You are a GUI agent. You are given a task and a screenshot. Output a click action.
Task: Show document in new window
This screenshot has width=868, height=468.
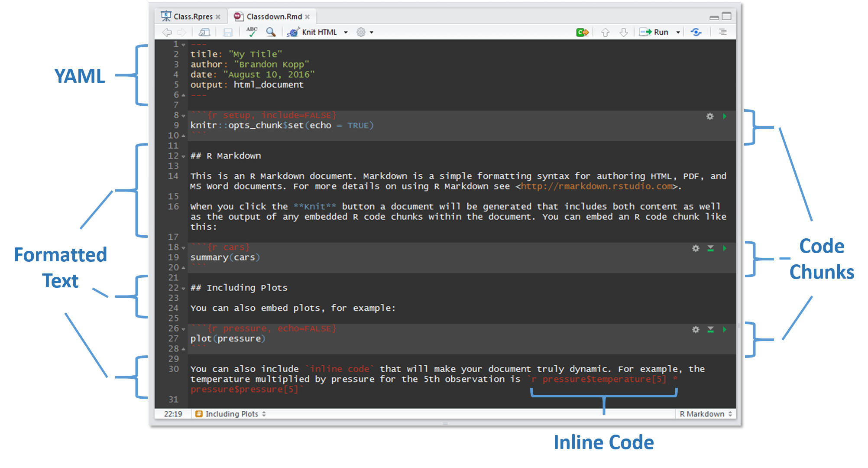(x=204, y=32)
